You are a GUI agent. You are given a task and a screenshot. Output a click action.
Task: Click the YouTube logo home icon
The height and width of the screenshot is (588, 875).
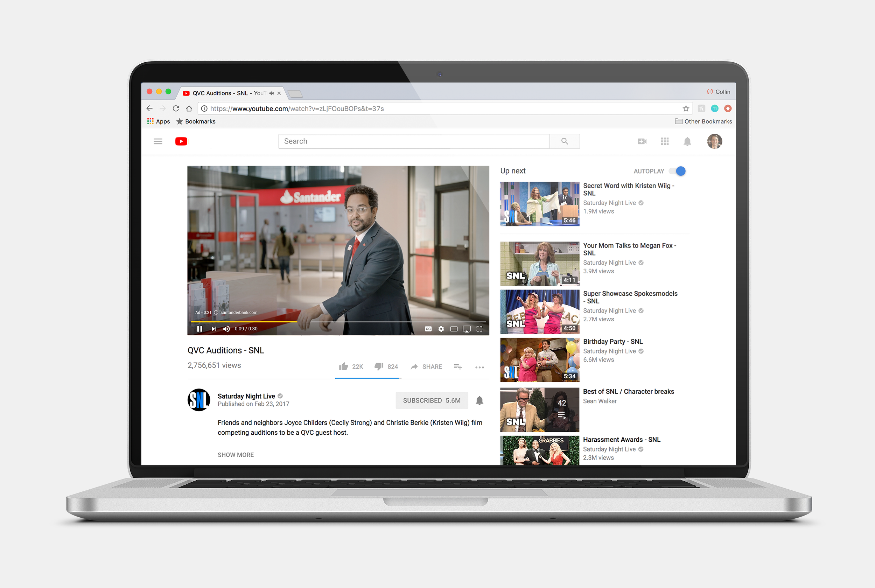(181, 141)
